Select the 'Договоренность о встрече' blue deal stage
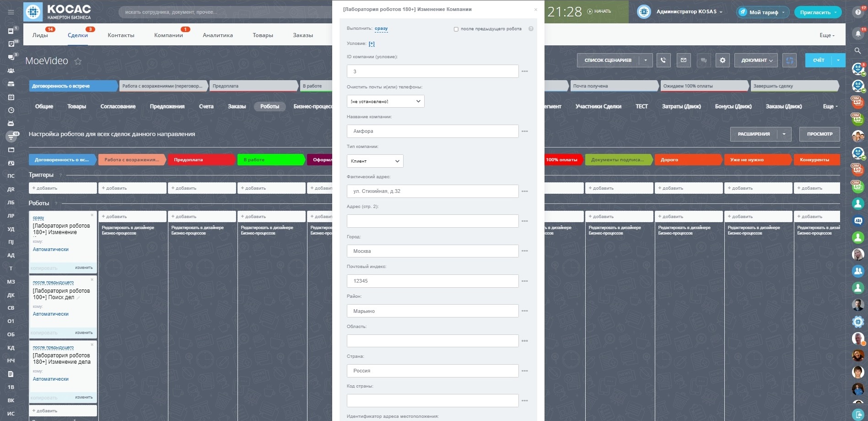The width and height of the screenshot is (868, 421). click(73, 86)
